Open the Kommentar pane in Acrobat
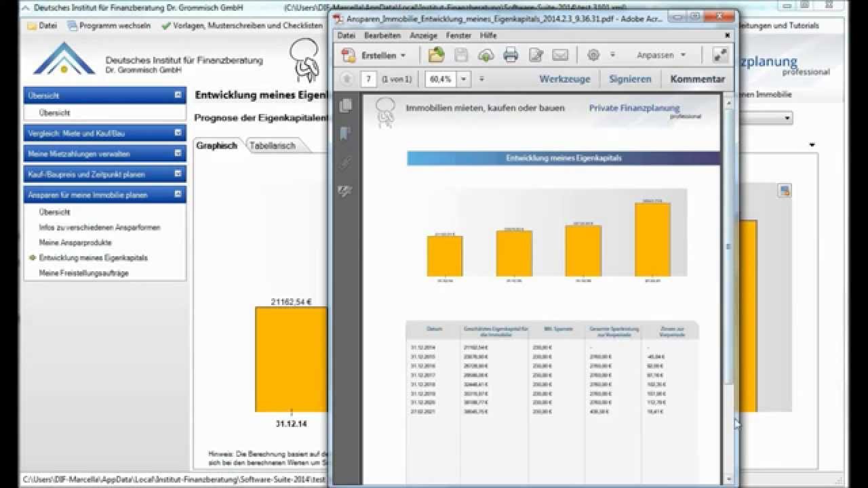 click(x=698, y=79)
